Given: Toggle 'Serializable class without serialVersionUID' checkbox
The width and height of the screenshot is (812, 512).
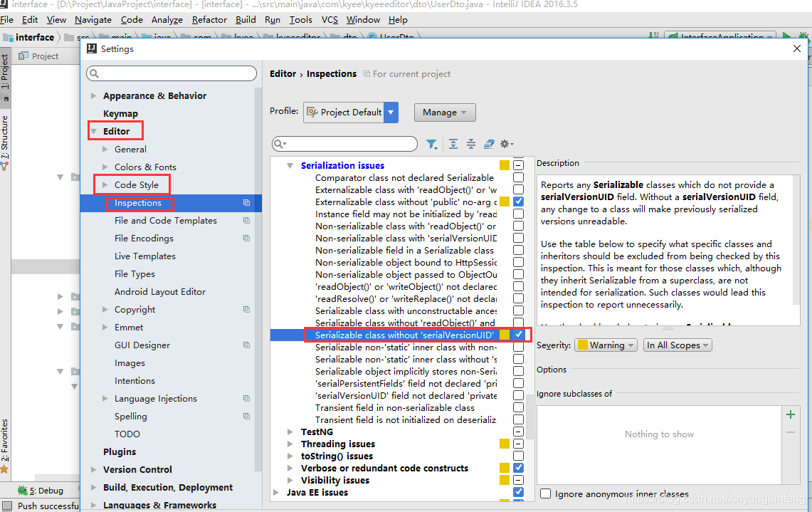Looking at the screenshot, I should click(518, 335).
